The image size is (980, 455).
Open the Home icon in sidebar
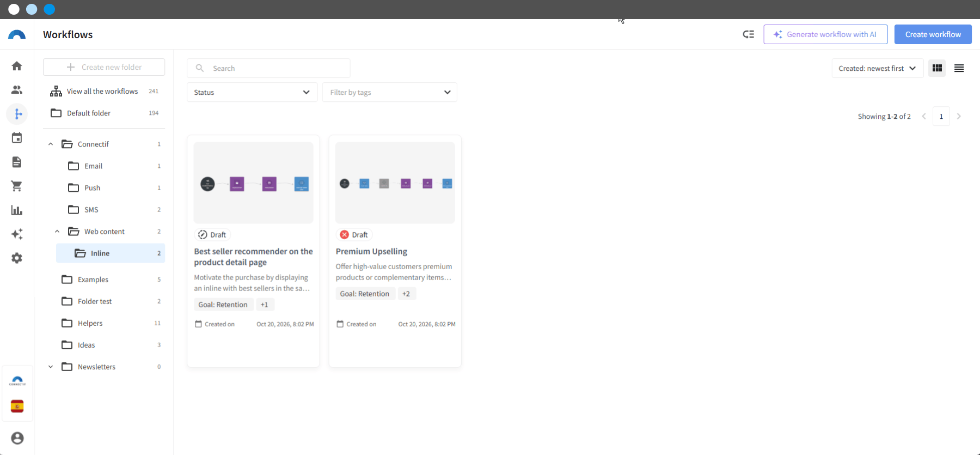point(17,66)
